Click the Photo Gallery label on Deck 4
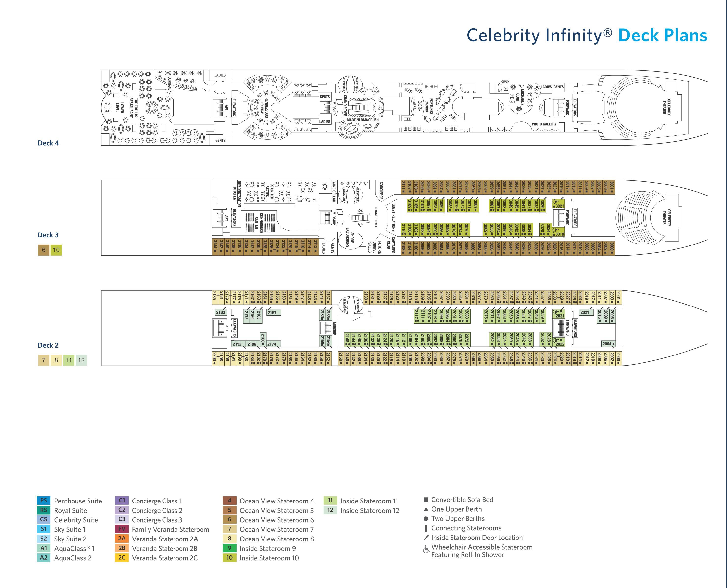The image size is (727, 588). [544, 124]
